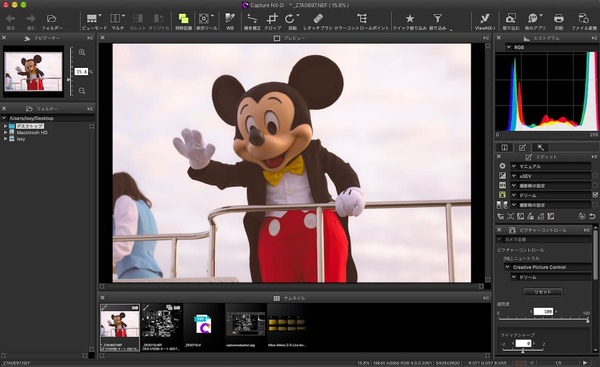Click the クイック絞り込み star icon
Screen dimensions: 600x367
coord(410,18)
